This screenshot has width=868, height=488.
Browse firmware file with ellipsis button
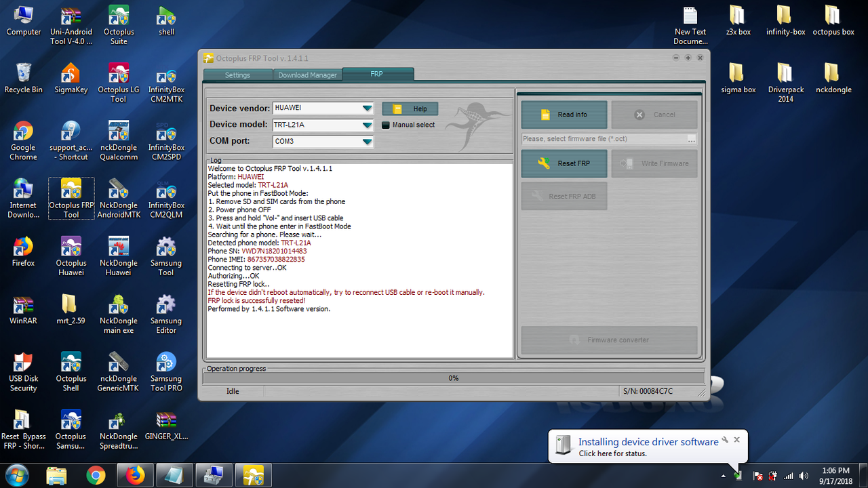691,139
